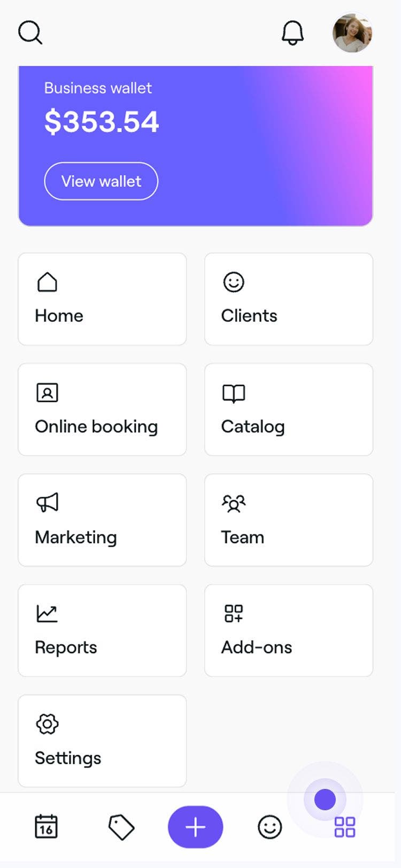View the Reports section
This screenshot has width=401, height=868.
pos(102,631)
